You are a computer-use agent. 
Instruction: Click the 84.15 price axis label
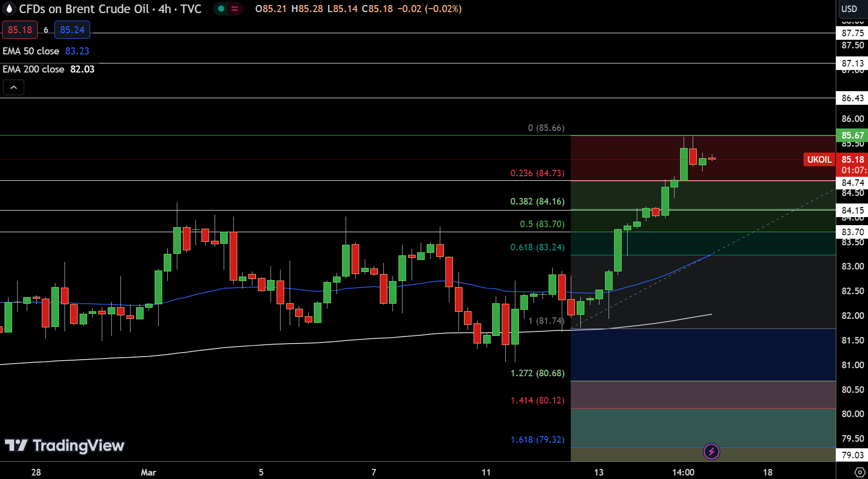[x=852, y=211]
